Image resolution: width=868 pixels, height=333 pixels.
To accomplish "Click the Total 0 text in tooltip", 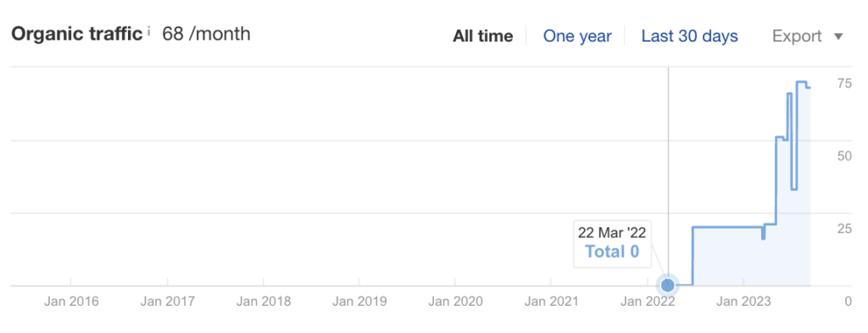I will point(612,252).
